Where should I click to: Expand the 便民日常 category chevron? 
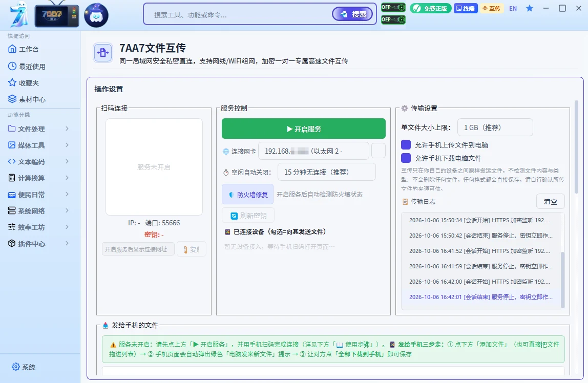(67, 194)
